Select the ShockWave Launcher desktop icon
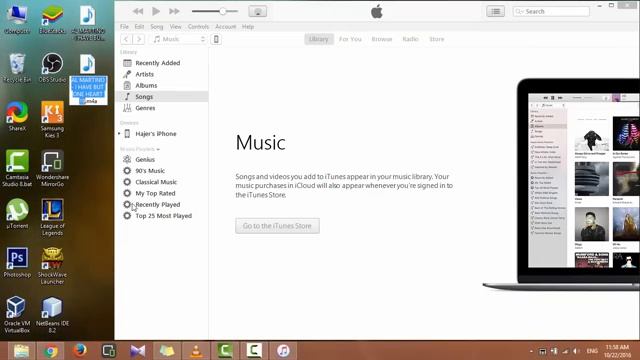Image resolution: width=640 pixels, height=360 pixels. (x=52, y=266)
